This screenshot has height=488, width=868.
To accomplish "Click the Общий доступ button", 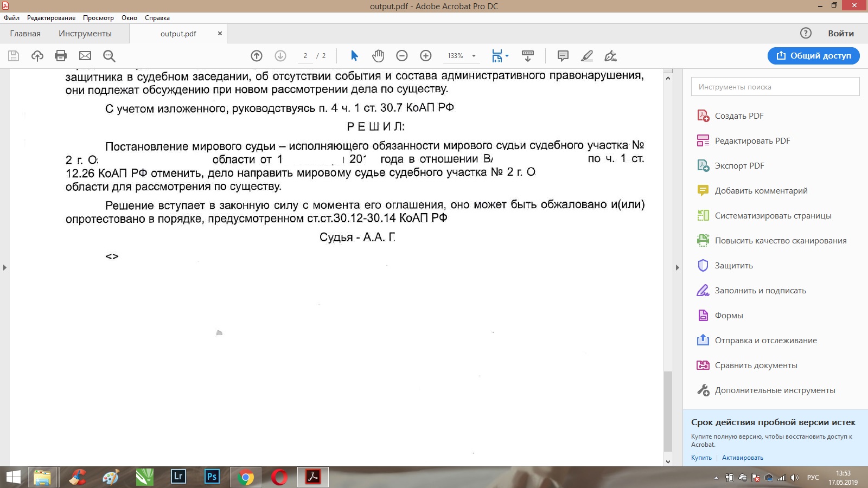I will coord(813,56).
